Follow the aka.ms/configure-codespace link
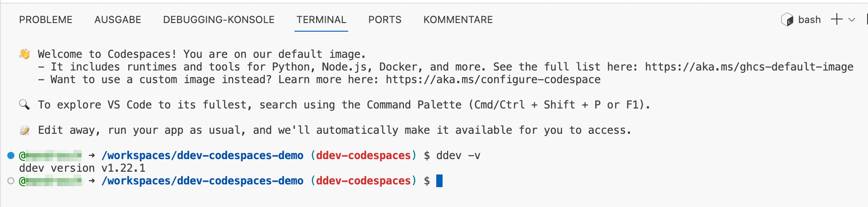Image resolution: width=868 pixels, height=207 pixels. (x=493, y=80)
